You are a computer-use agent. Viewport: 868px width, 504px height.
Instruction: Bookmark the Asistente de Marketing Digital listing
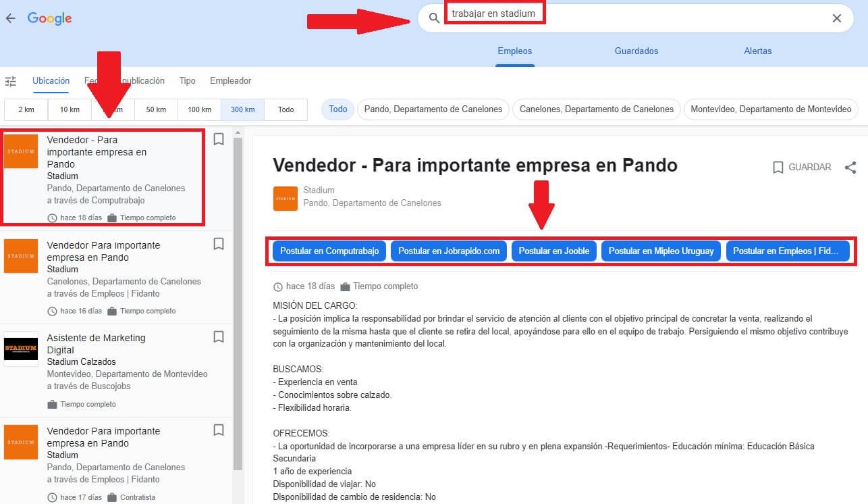pos(219,336)
